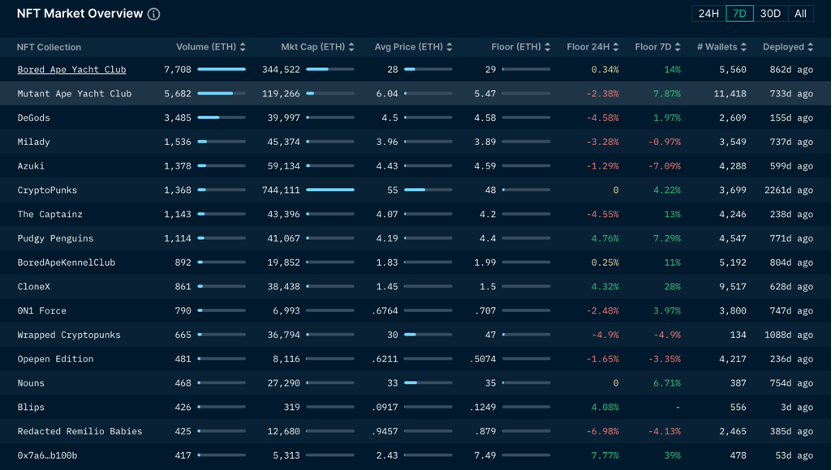Sort by Avg Price (ETH) column arrows
The width and height of the screenshot is (832, 470).
tap(449, 47)
